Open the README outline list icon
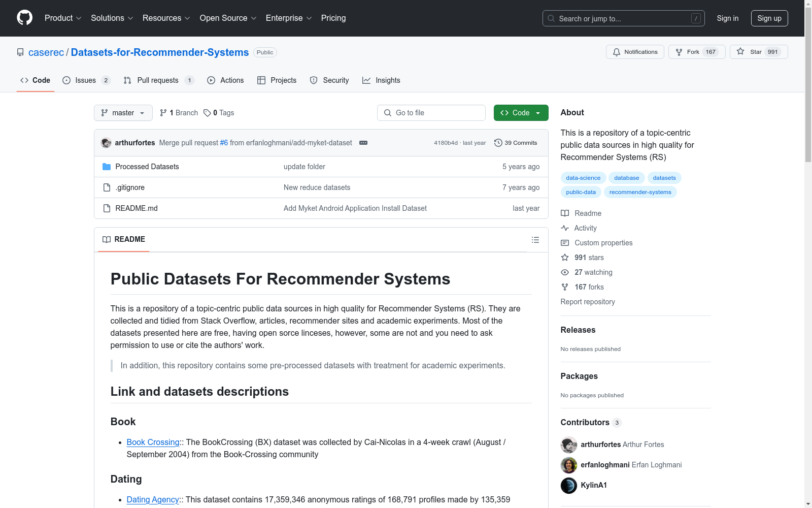The image size is (812, 508). (x=535, y=240)
